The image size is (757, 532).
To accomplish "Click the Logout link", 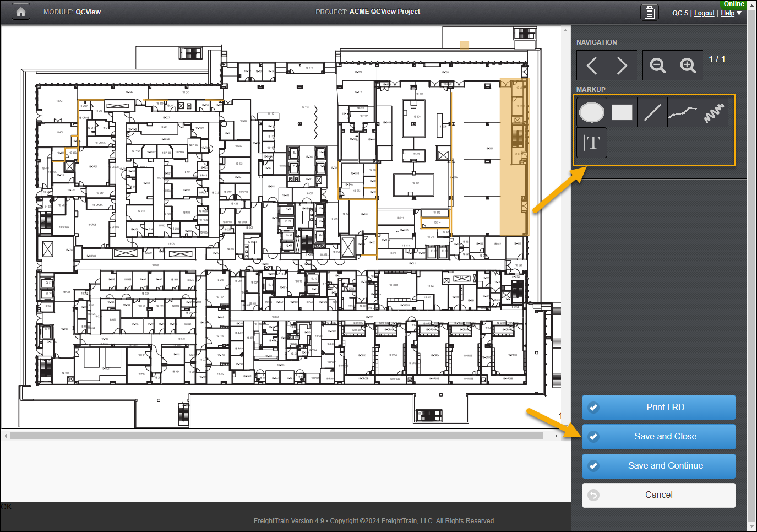I will [704, 13].
